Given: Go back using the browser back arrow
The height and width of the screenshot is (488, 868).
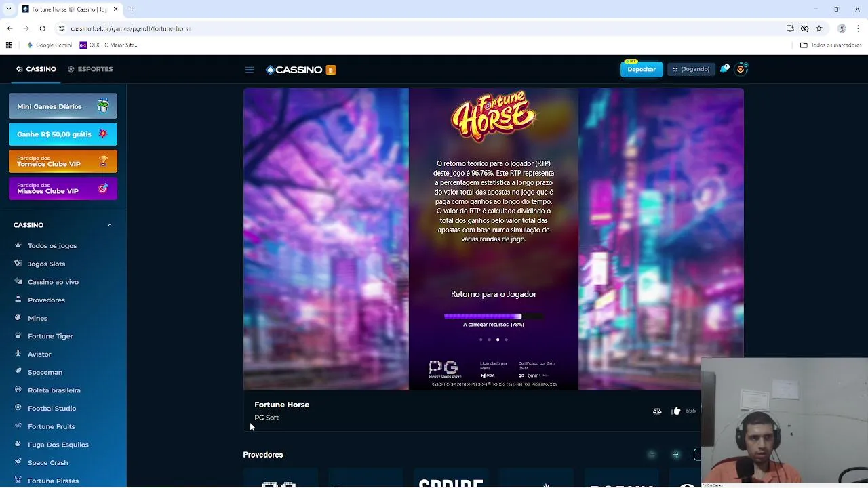Looking at the screenshot, I should pyautogui.click(x=9, y=28).
